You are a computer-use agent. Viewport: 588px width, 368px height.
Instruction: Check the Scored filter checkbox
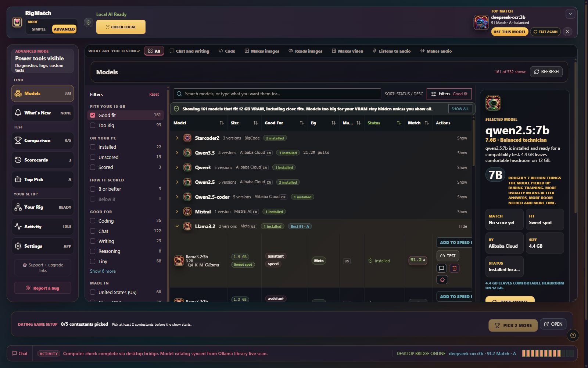pos(93,167)
